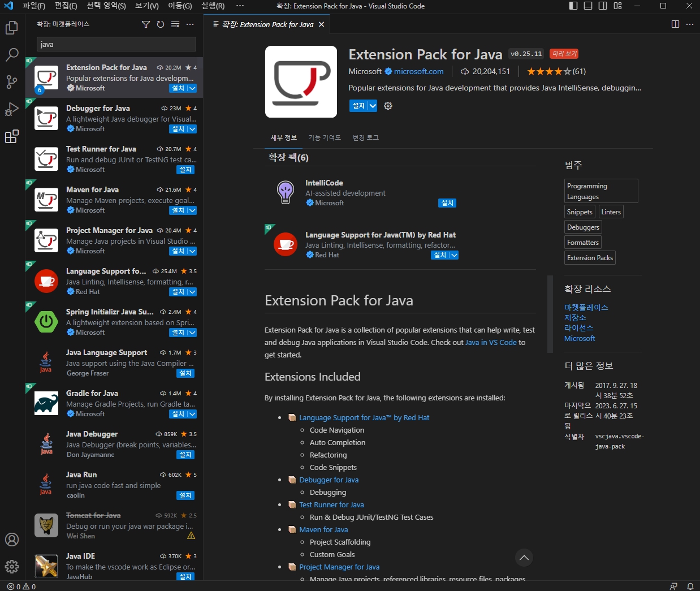Expand install dropdown in extension details header

(x=372, y=106)
